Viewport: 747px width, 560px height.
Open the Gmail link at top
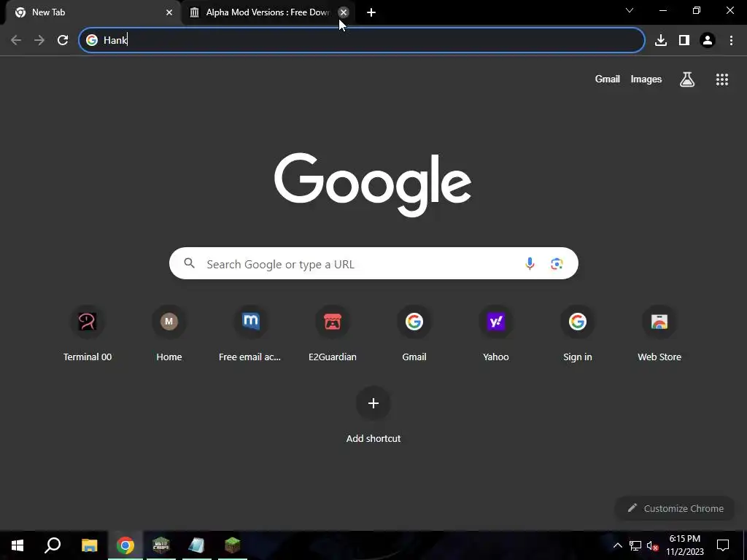(x=607, y=79)
